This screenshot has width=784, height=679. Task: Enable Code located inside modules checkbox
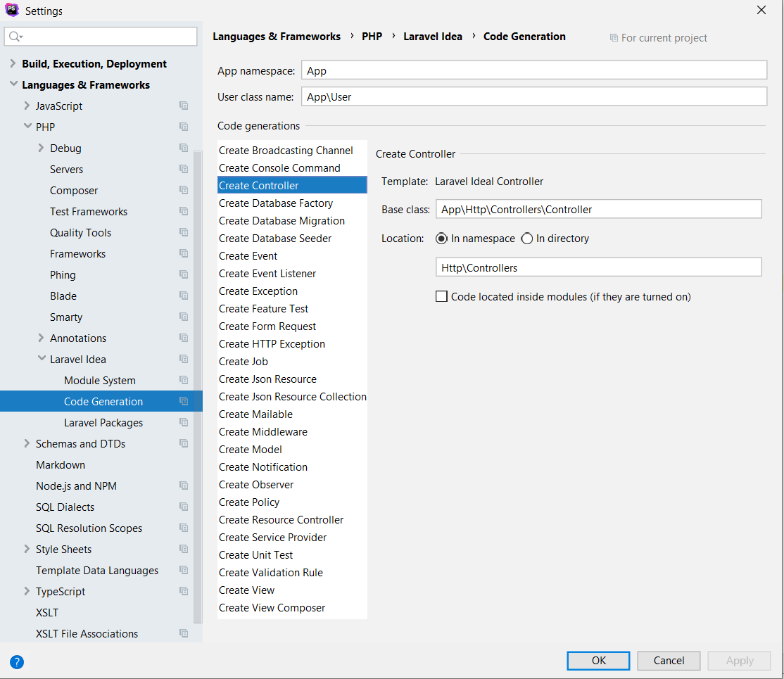[441, 296]
